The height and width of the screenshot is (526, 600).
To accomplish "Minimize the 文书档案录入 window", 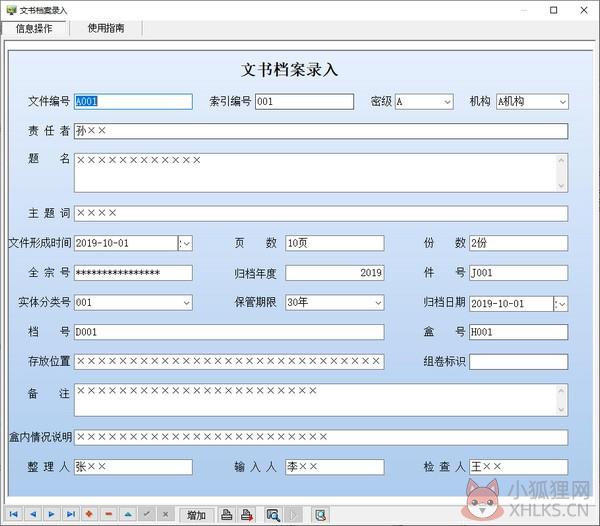I will click(524, 10).
